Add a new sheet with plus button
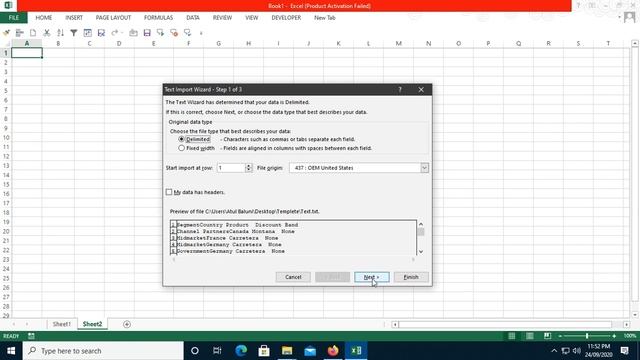Screen dimensions: 640x360 127,324
